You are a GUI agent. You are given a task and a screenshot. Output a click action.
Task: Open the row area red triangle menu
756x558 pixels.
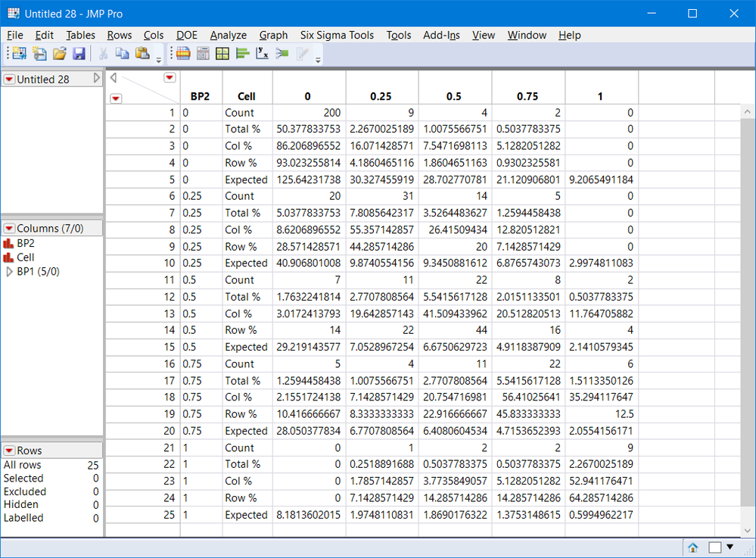tap(116, 98)
